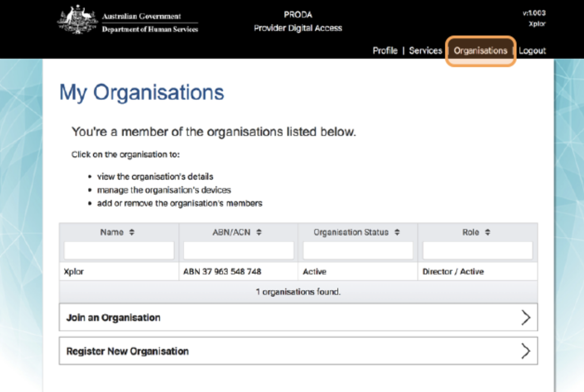Image resolution: width=584 pixels, height=392 pixels.
Task: Select the highlighted Organisations menu item
Action: click(480, 51)
